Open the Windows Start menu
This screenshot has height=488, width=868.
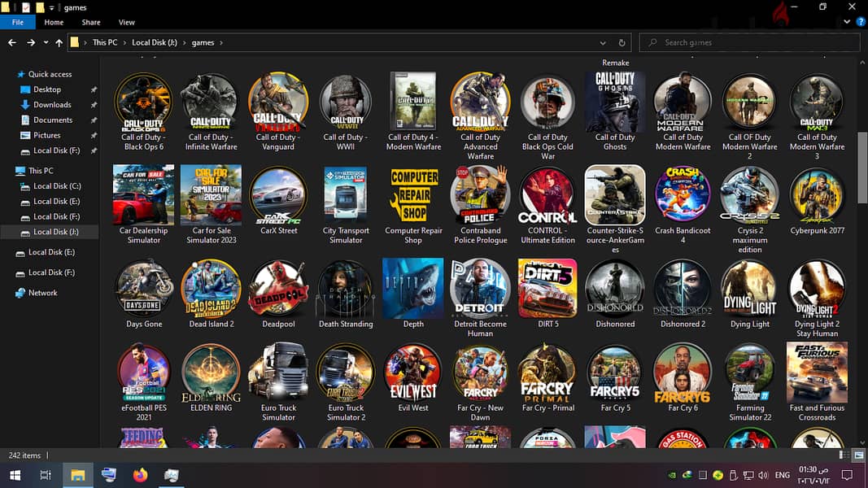click(x=15, y=475)
